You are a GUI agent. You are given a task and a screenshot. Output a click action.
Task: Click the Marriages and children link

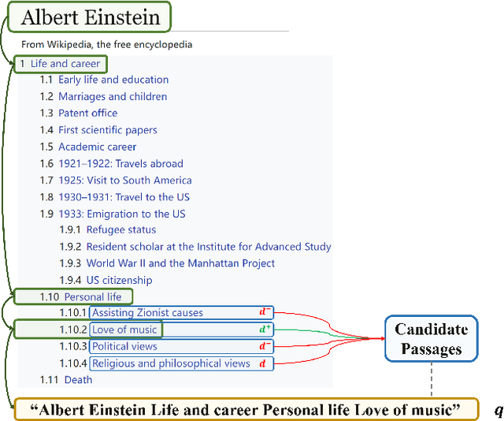pos(113,96)
